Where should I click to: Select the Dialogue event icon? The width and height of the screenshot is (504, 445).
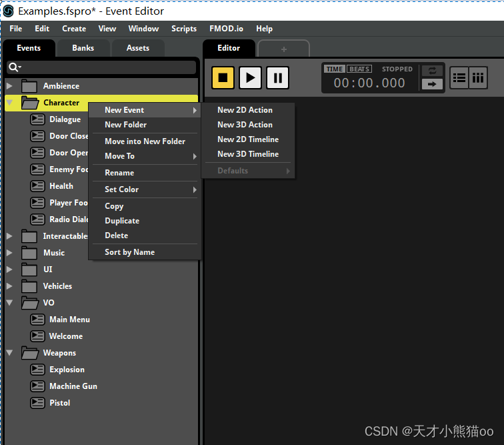(x=37, y=119)
